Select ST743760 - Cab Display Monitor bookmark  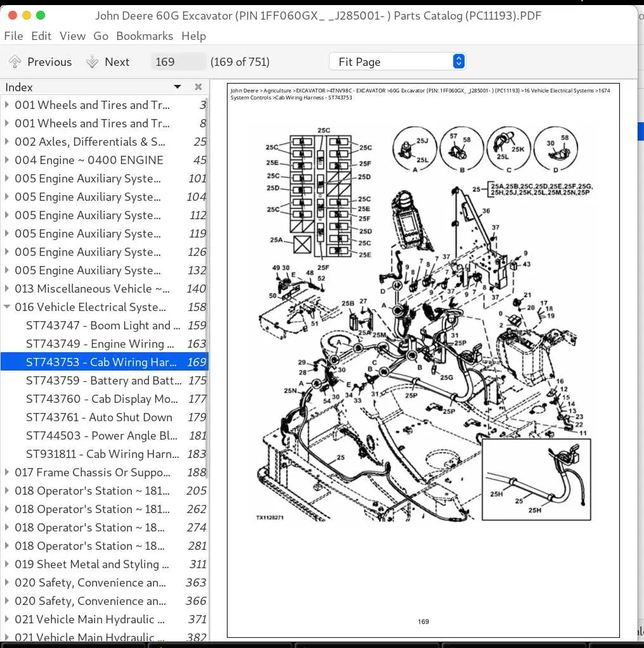pyautogui.click(x=104, y=399)
